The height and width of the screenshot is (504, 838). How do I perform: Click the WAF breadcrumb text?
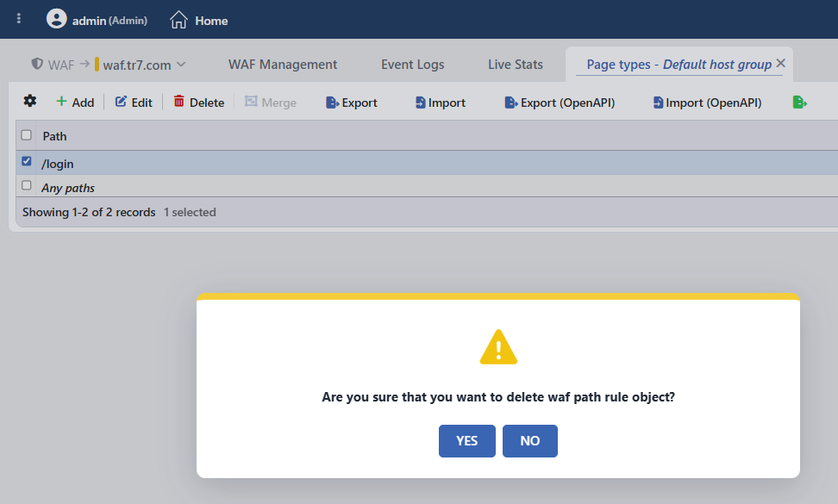tap(61, 65)
